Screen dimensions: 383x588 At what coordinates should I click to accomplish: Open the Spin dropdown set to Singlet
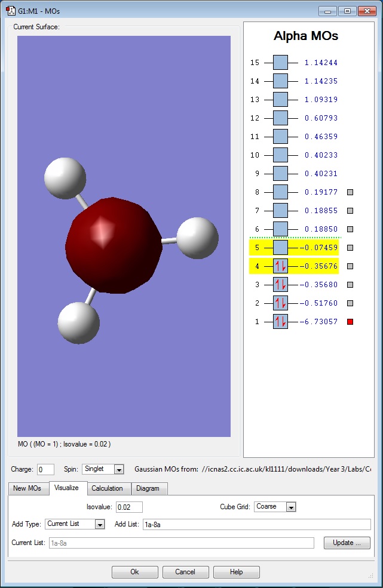118,470
